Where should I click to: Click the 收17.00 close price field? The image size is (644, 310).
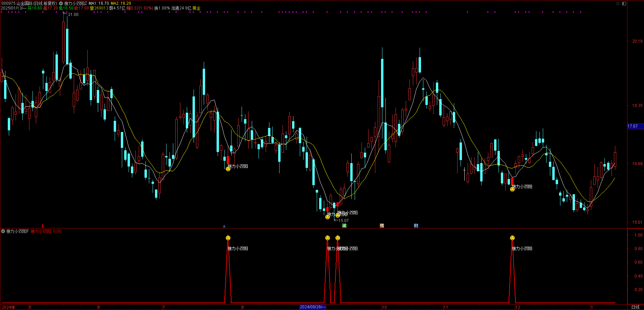coord(82,8)
